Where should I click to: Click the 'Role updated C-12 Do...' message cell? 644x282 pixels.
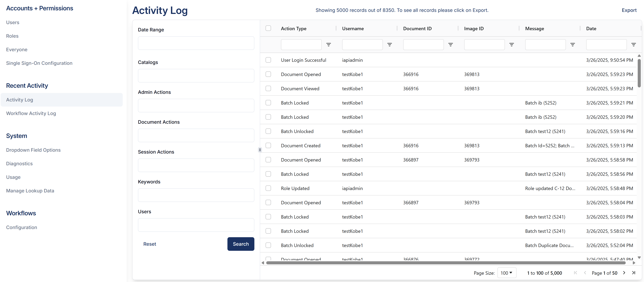pyautogui.click(x=550, y=188)
